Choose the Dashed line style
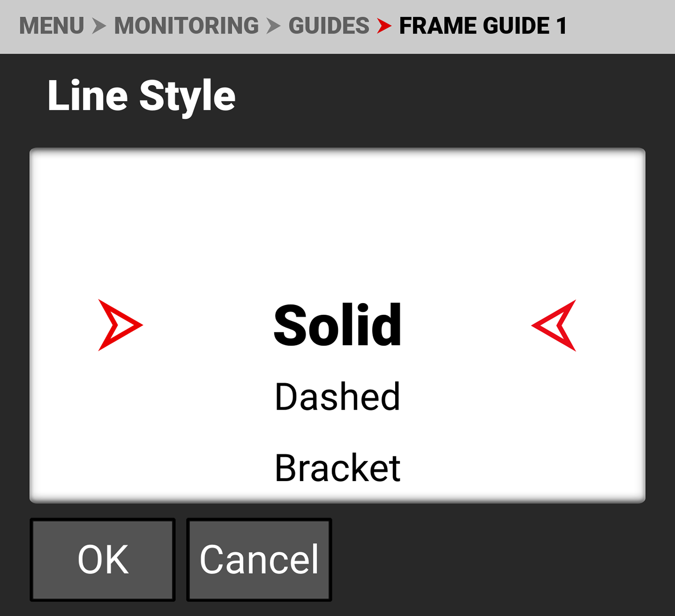Screen dimensions: 675x616 click(337, 397)
